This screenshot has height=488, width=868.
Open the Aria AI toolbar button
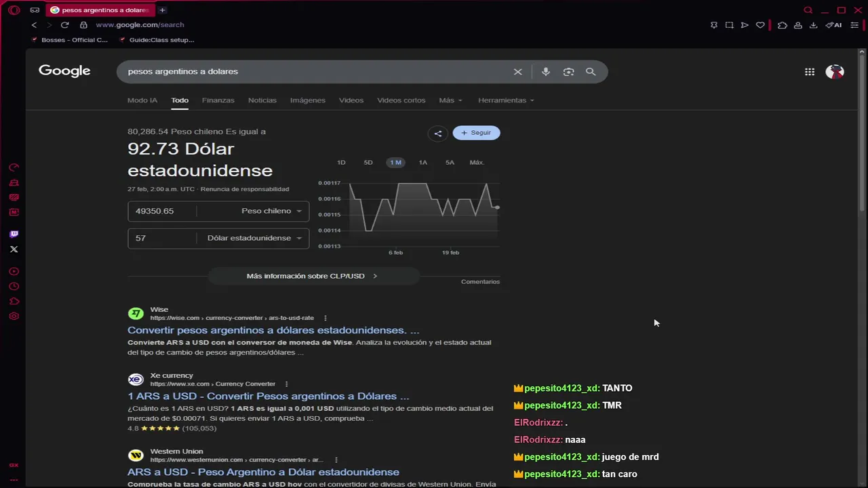pos(833,25)
